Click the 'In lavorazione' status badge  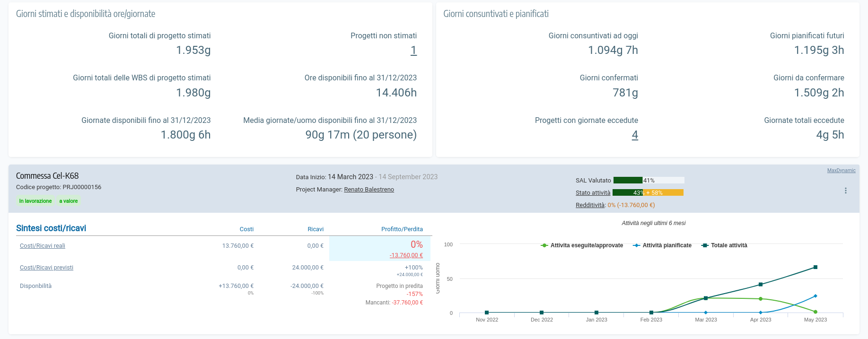pos(35,201)
